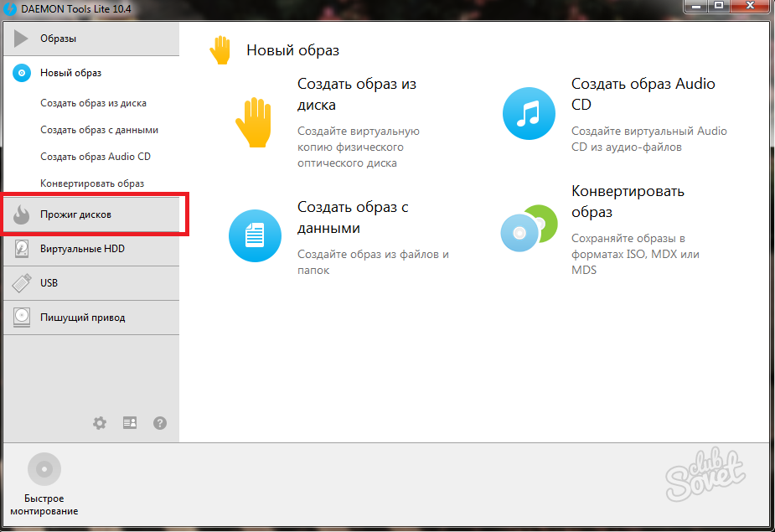The image size is (775, 532).
Task: Select Создать образ из диска in sidebar
Action: pos(93,103)
